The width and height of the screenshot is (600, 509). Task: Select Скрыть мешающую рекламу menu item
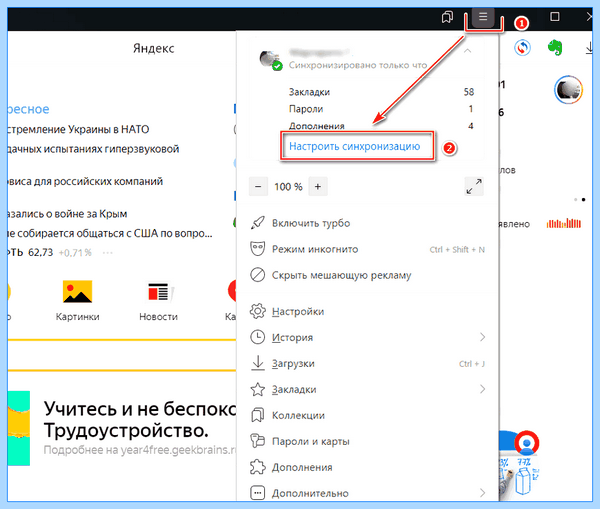(x=367, y=275)
